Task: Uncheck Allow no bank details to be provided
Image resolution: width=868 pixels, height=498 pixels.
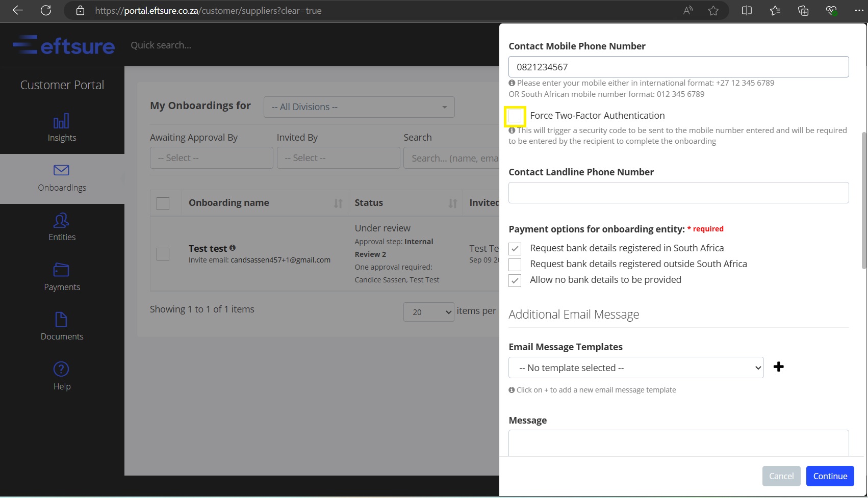Action: point(515,280)
